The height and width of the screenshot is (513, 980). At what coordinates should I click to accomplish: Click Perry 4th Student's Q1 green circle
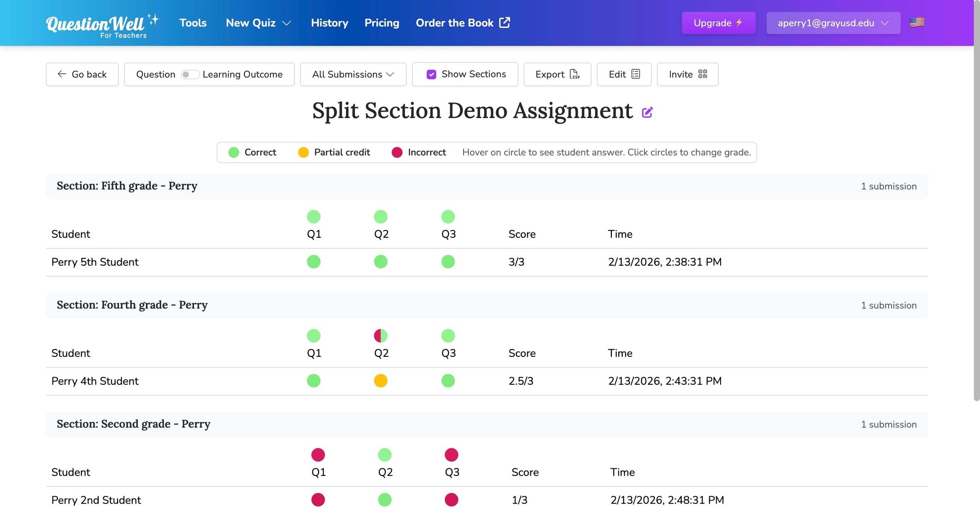pos(313,381)
